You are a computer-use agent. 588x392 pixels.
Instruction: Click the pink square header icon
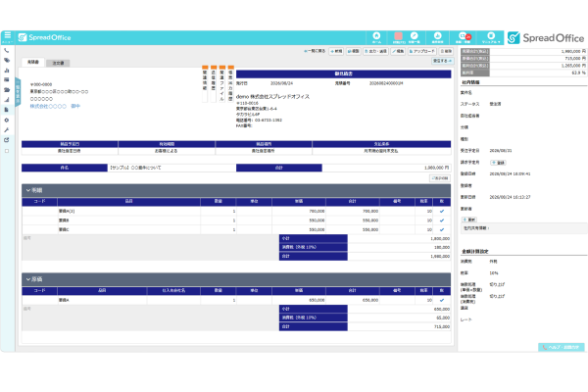(x=398, y=37)
